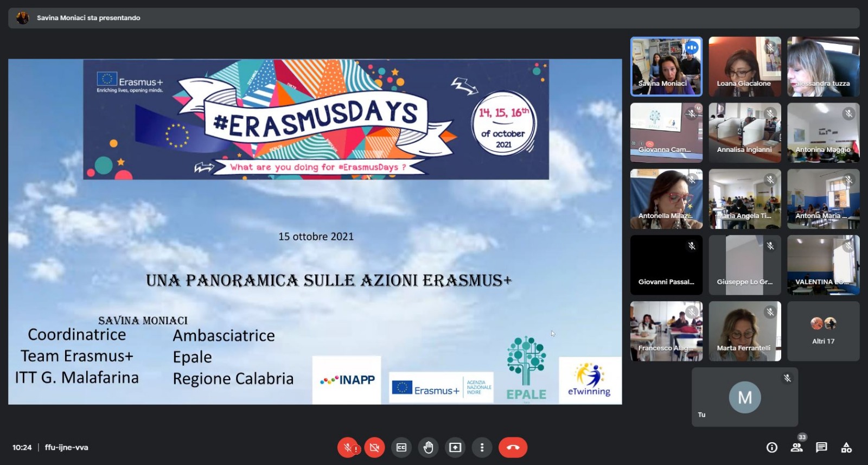Screen dimensions: 868x465
Task: Click the Erasmus+ logo in banner
Action: click(x=130, y=82)
